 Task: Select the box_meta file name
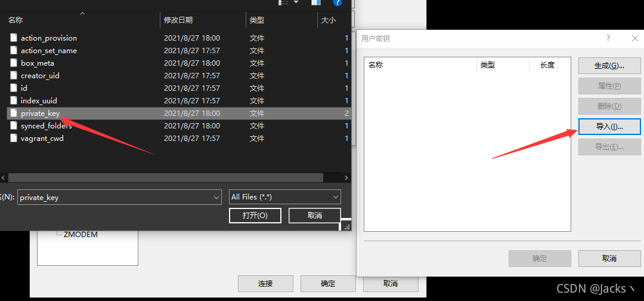pyautogui.click(x=38, y=63)
